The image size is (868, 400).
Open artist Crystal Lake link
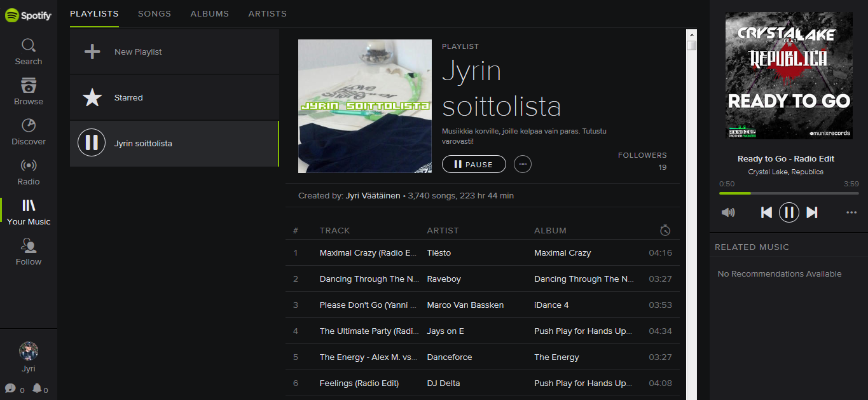(x=768, y=172)
